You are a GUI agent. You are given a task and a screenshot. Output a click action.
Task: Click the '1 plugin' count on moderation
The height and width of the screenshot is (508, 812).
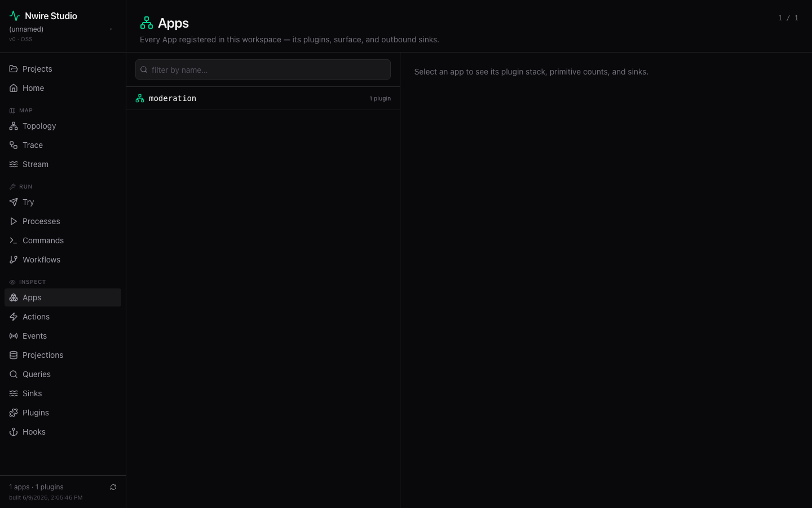(380, 98)
